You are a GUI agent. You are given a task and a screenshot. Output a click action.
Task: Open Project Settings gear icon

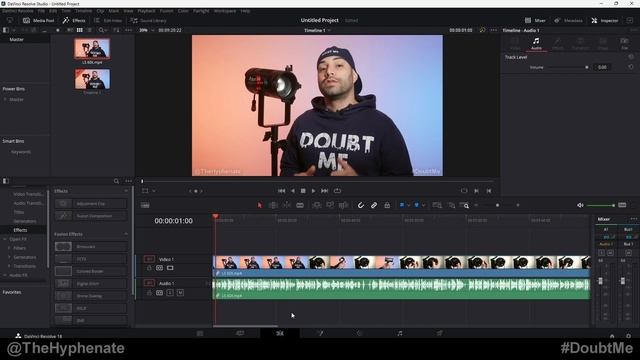(x=629, y=336)
